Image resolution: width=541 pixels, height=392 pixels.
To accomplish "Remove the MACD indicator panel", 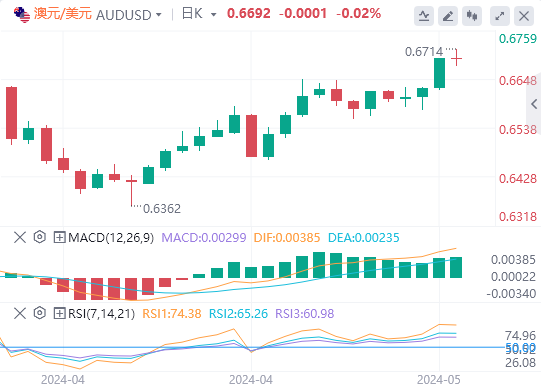I will [20, 237].
